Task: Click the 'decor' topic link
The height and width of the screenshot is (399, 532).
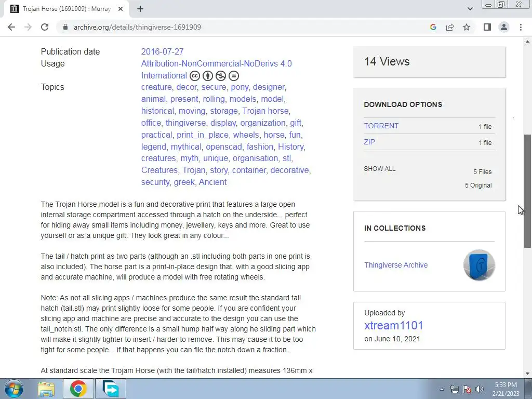Action: (x=187, y=87)
